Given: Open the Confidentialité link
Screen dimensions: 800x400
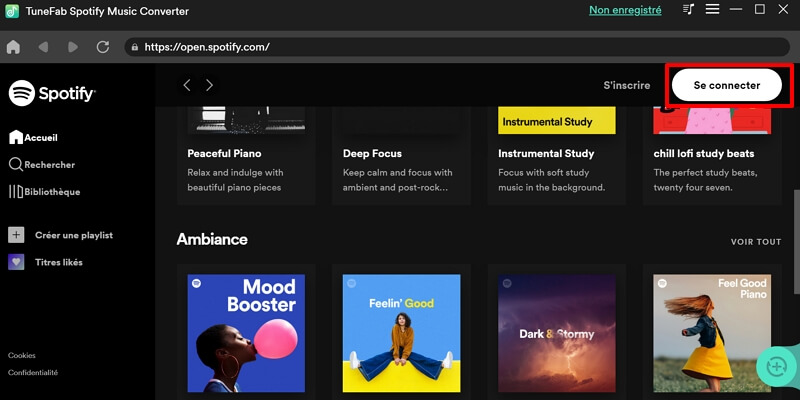Looking at the screenshot, I should point(33,372).
